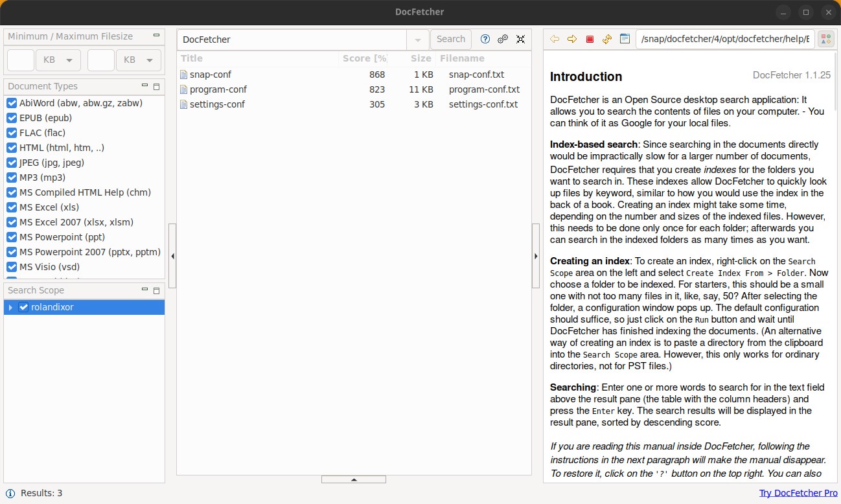Expand the rolandixor tree node

point(11,307)
